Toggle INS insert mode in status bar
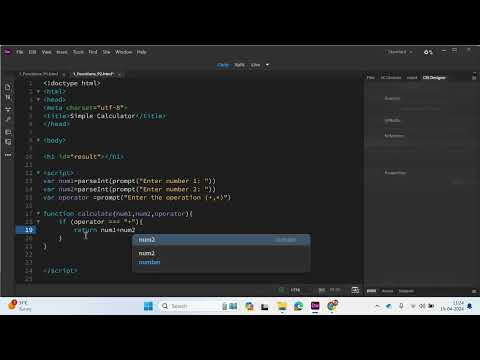480x360 pixels. 322,290
